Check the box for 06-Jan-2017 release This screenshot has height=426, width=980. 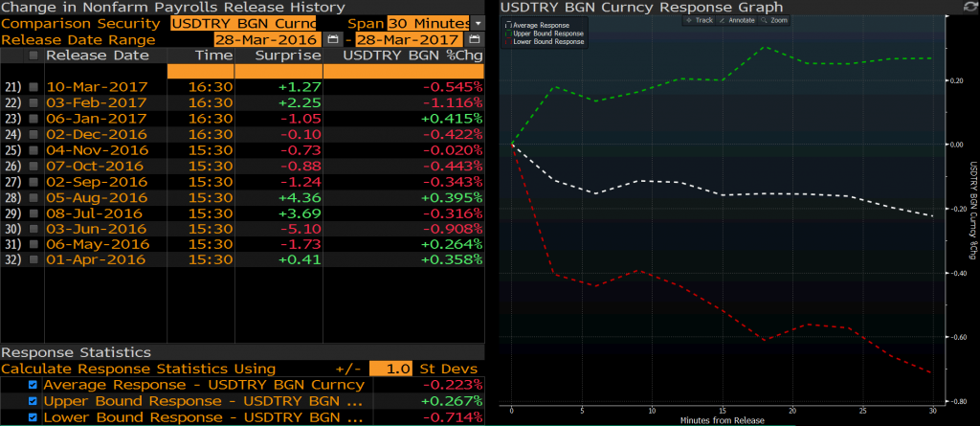point(33,119)
